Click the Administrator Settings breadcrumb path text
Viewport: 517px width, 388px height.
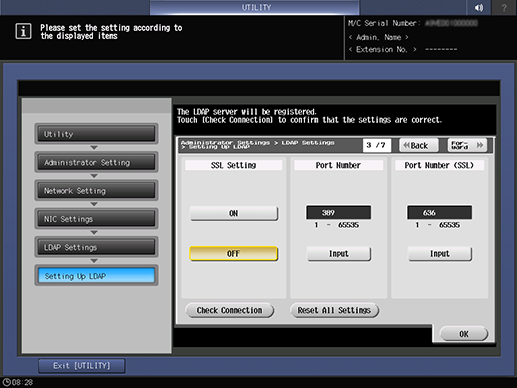tap(258, 145)
